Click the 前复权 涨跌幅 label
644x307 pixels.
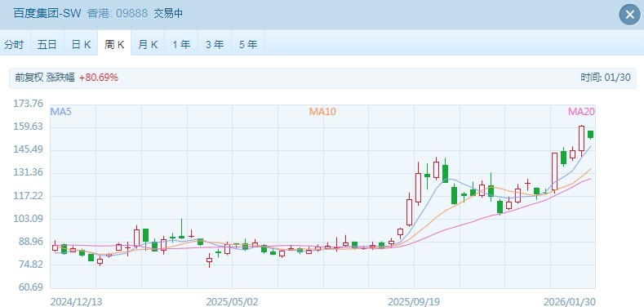tap(45, 78)
